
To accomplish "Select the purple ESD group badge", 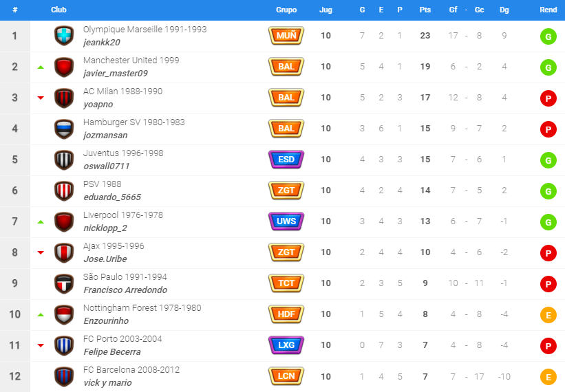I will (286, 160).
